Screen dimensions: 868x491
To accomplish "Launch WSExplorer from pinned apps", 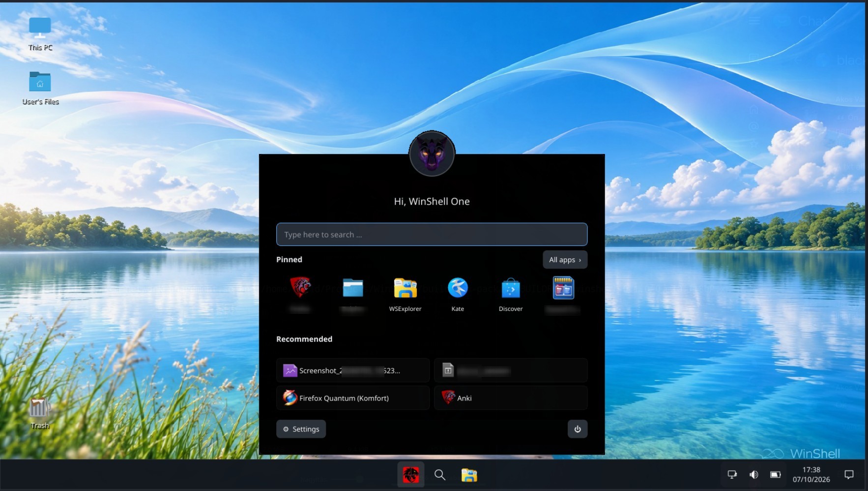I will [x=405, y=294].
